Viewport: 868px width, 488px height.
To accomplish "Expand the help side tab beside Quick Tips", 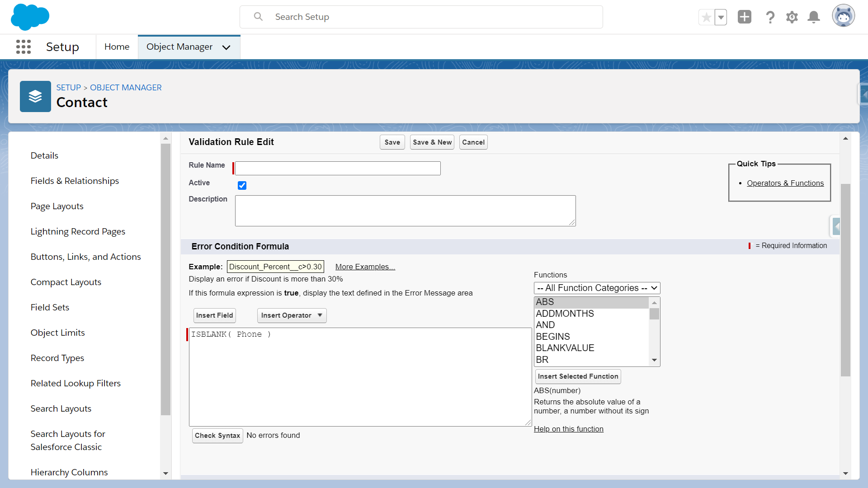I will click(836, 226).
